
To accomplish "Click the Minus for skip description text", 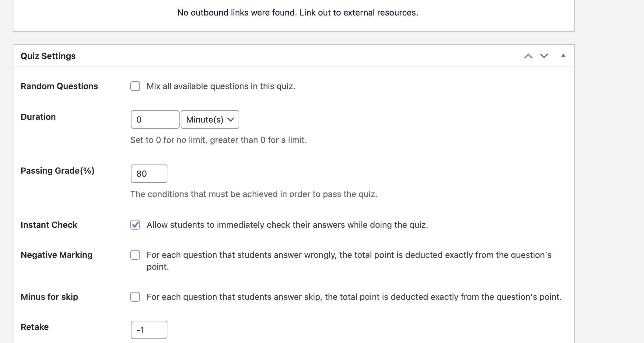I will tap(354, 297).
